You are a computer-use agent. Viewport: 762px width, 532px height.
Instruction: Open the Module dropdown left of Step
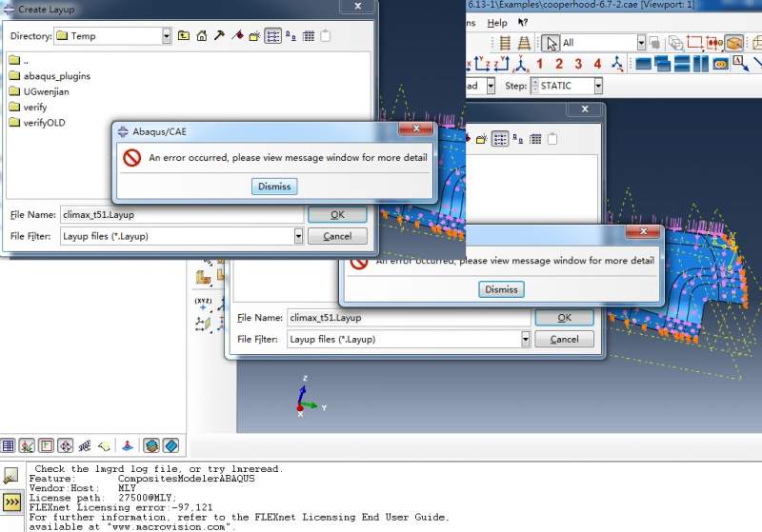coord(491,86)
